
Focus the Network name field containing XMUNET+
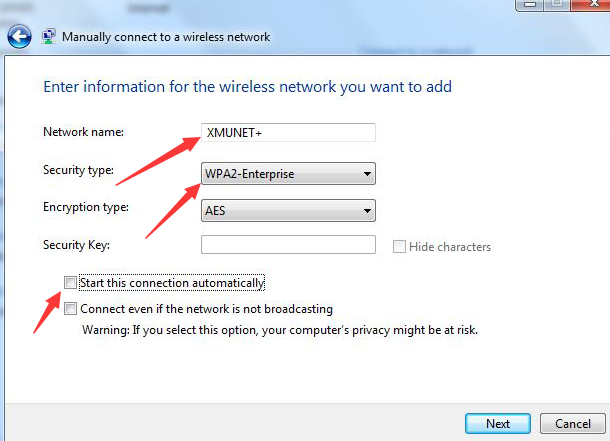288,133
